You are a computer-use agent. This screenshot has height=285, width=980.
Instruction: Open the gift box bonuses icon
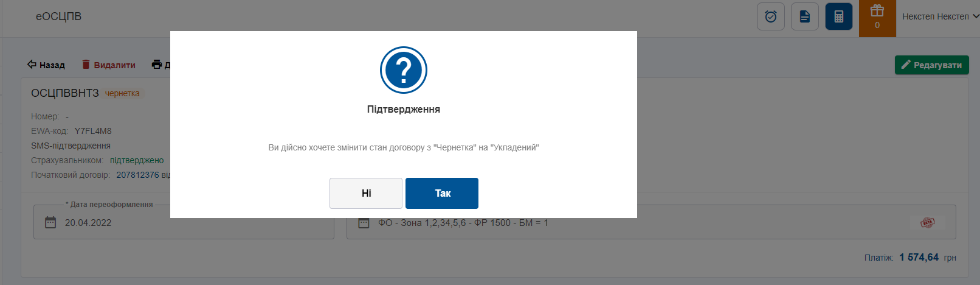(x=877, y=18)
